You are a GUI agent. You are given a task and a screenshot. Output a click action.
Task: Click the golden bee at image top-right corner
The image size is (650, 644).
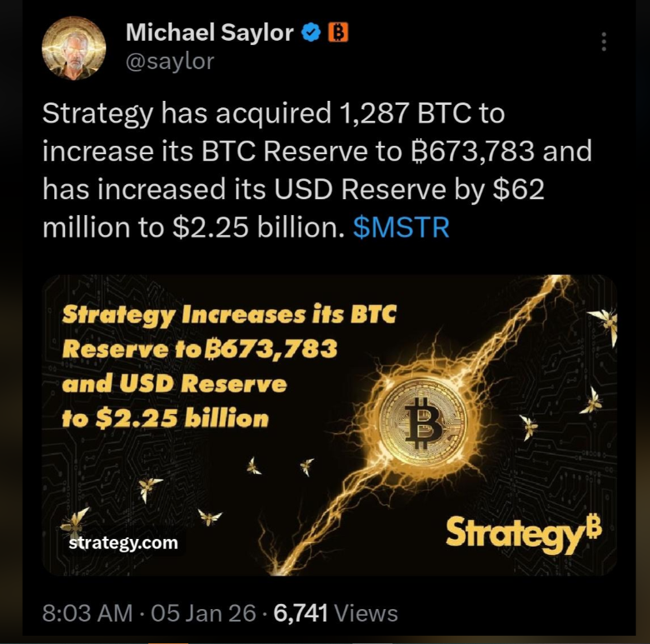coord(604,324)
